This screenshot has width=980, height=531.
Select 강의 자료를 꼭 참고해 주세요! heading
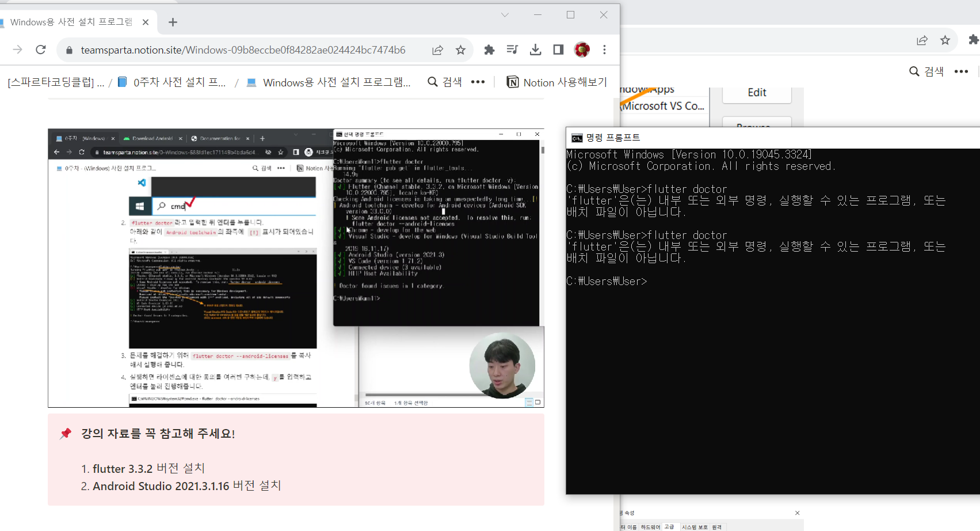[x=158, y=433]
